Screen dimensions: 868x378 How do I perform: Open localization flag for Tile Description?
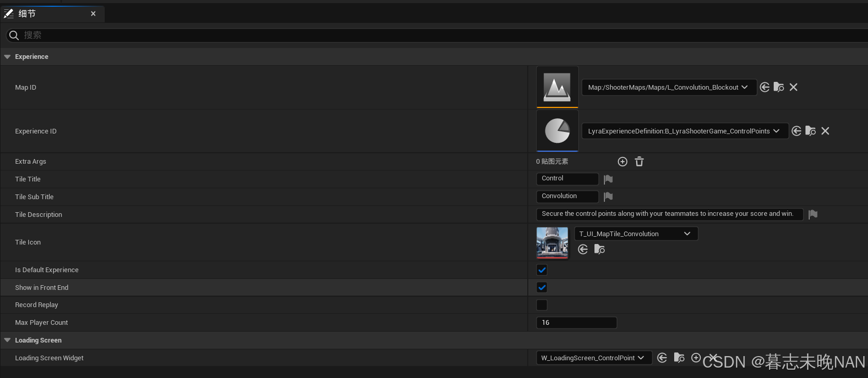813,214
